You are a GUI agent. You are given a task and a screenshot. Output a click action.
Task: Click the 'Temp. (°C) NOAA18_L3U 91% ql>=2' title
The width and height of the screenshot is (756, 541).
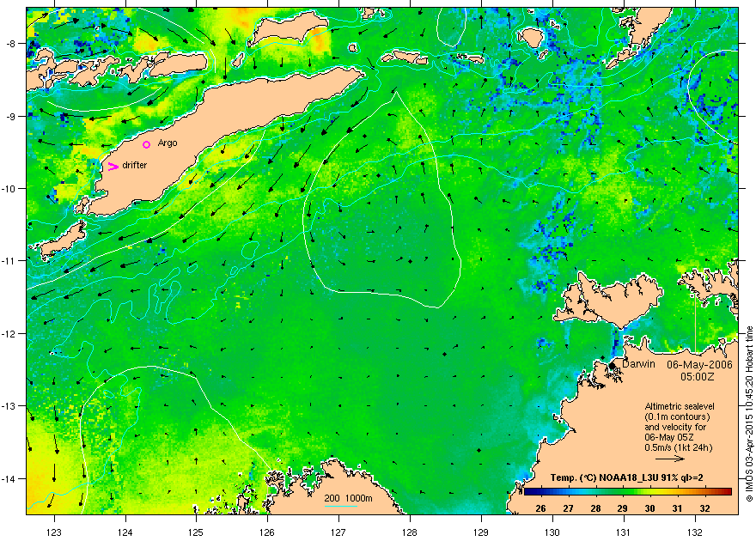pos(627,478)
